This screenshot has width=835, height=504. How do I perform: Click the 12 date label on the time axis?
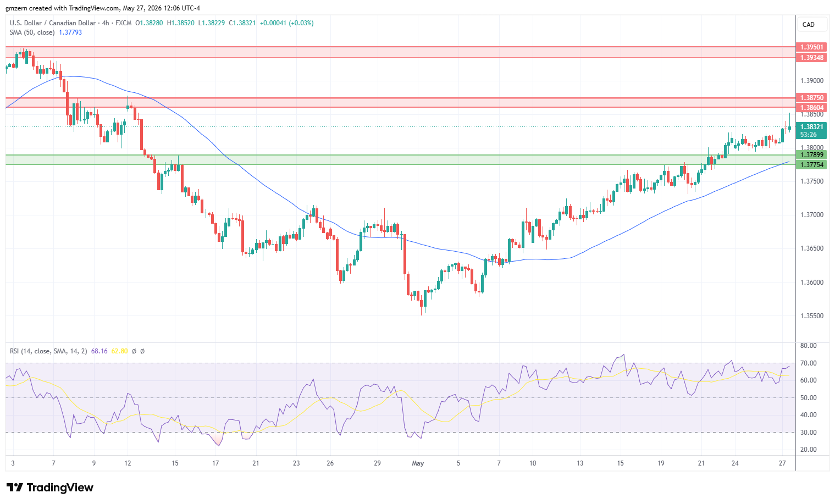tap(128, 463)
